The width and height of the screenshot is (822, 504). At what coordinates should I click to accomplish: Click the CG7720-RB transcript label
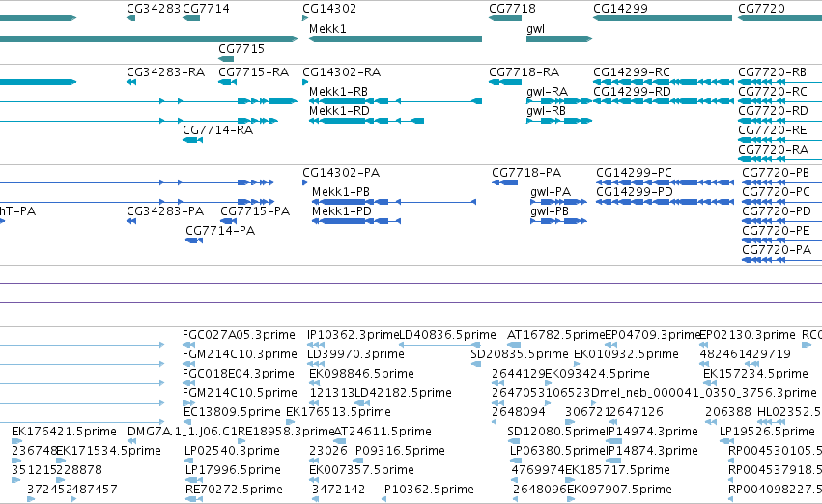pyautogui.click(x=772, y=72)
